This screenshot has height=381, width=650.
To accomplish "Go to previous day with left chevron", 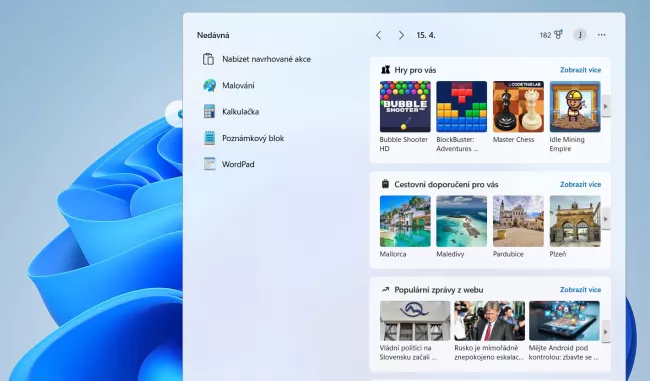I will [378, 35].
